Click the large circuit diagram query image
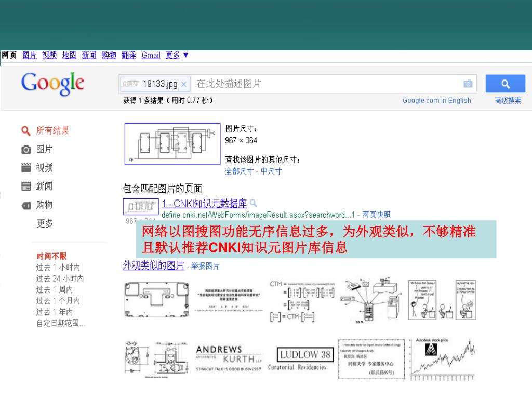The height and width of the screenshot is (399, 532). [172, 144]
